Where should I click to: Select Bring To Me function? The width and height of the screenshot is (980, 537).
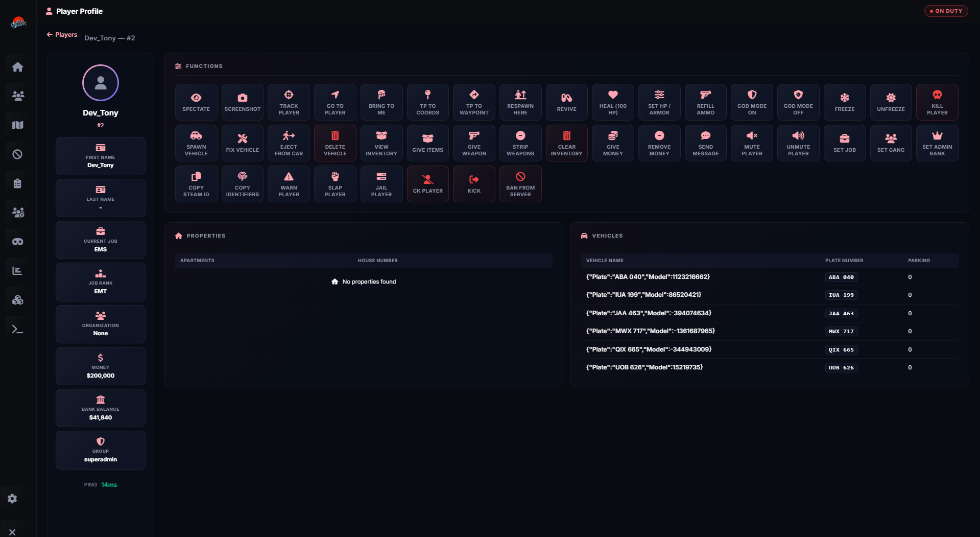(381, 102)
